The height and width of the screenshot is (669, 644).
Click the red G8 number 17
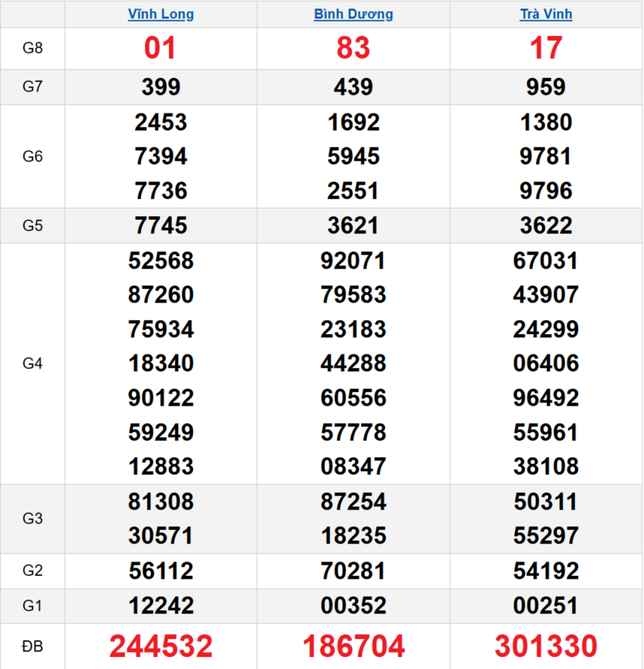tap(546, 49)
